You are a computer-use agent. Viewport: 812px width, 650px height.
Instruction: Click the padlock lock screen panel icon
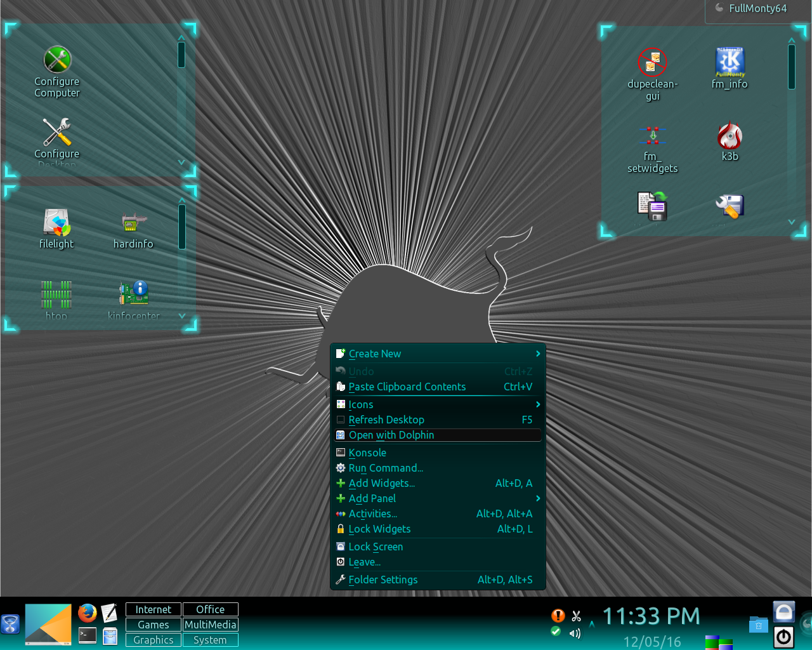pyautogui.click(x=784, y=612)
